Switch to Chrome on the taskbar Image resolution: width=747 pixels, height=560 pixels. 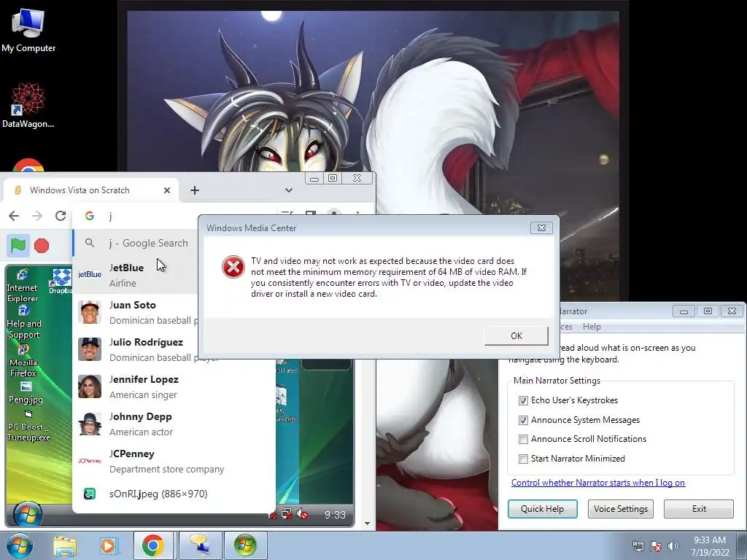coord(153,545)
